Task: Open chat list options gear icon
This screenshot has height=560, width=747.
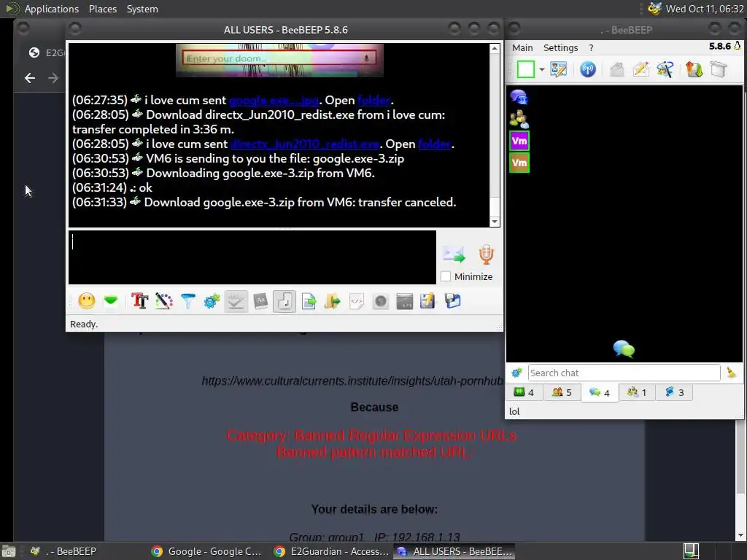Action: click(x=517, y=373)
